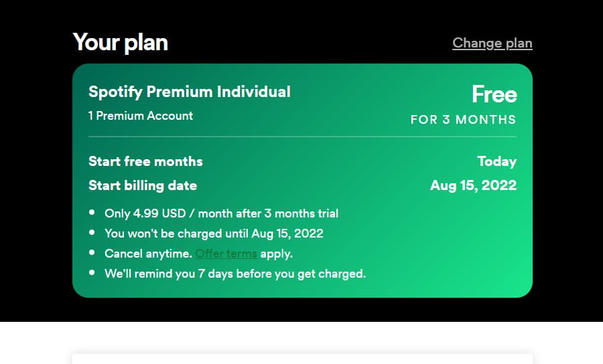Viewport: 603px width, 364px height.
Task: Click the white card below the plan section
Action: [302, 359]
